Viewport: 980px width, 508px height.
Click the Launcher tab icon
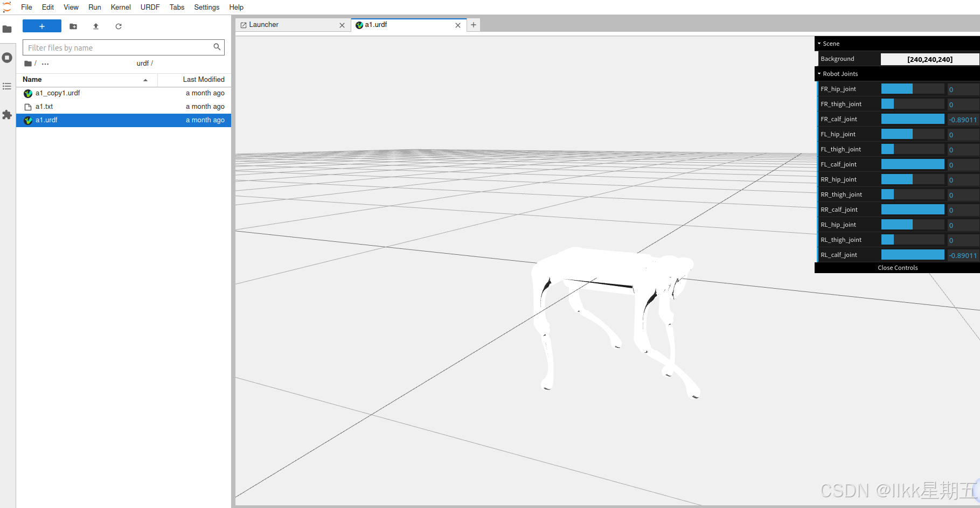pyautogui.click(x=244, y=25)
